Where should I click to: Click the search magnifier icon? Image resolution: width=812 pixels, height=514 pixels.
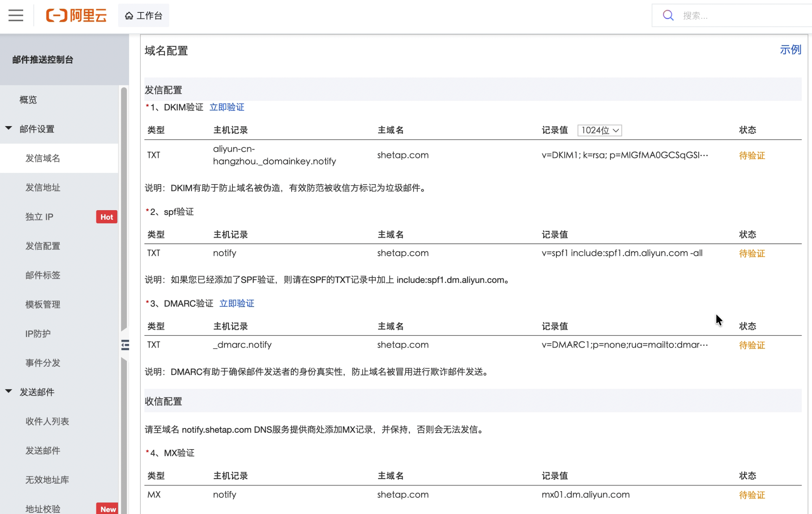668,16
